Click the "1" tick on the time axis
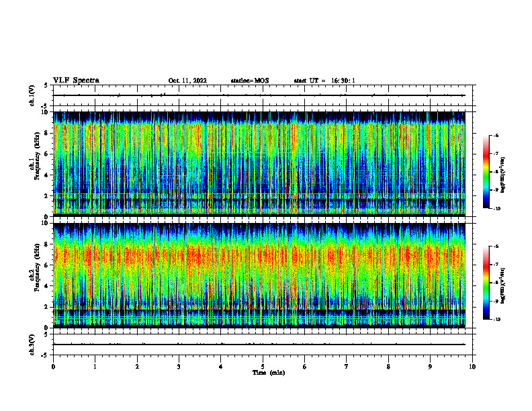 tap(95, 367)
